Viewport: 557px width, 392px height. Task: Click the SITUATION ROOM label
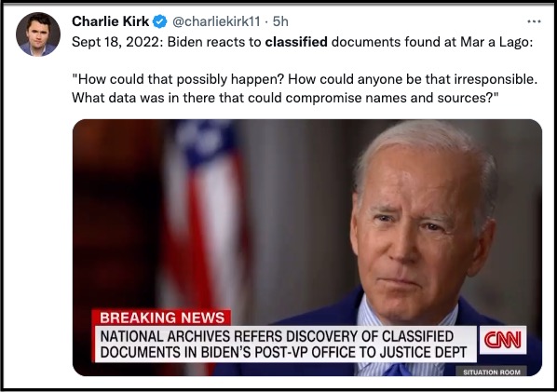pos(491,372)
